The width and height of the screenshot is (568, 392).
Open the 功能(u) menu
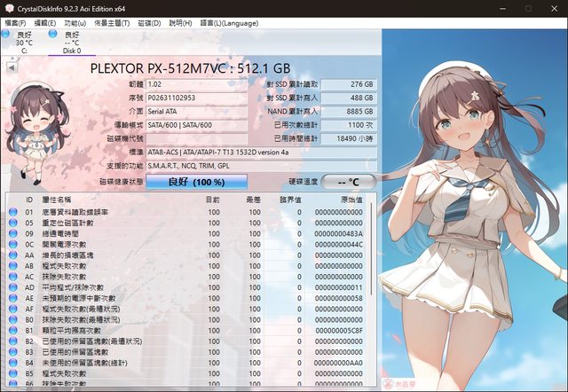(75, 23)
